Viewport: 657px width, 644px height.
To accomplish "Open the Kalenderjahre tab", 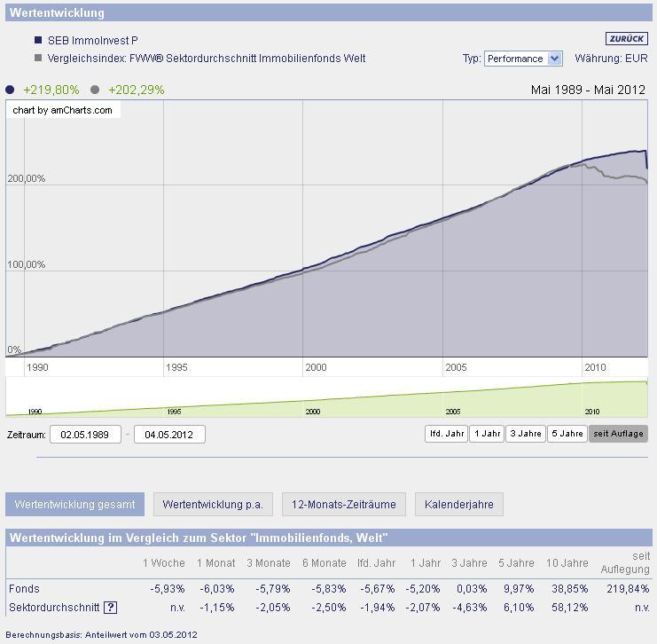I will click(458, 504).
